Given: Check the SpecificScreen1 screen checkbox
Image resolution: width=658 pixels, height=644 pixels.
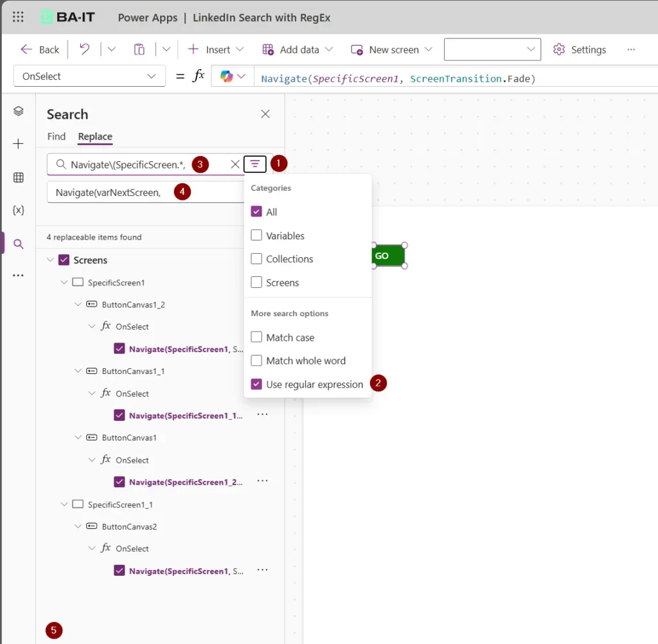Looking at the screenshot, I should (x=78, y=282).
